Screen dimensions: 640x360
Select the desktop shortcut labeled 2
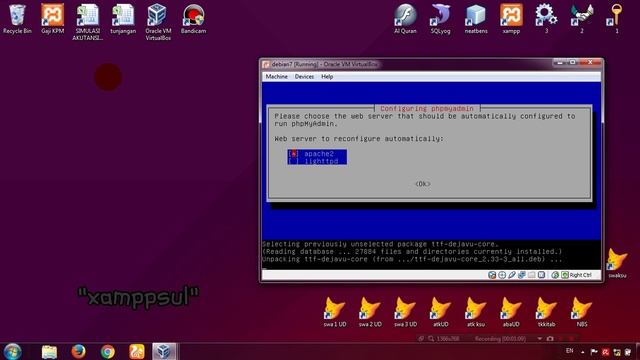(582, 19)
